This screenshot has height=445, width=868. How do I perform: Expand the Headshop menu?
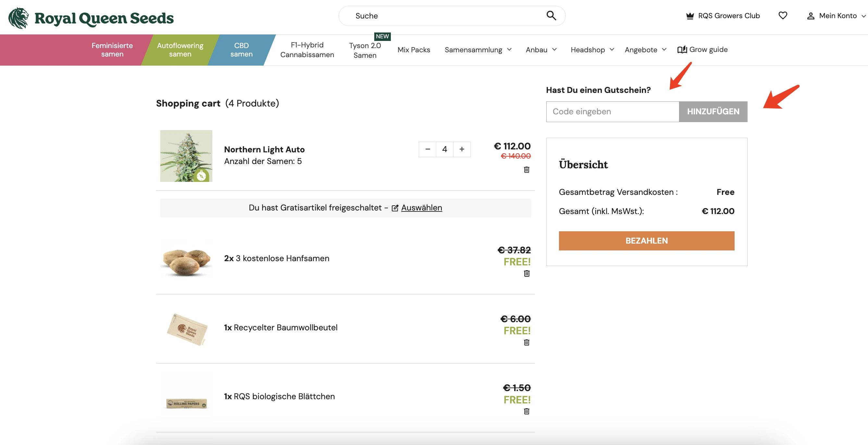coord(612,50)
